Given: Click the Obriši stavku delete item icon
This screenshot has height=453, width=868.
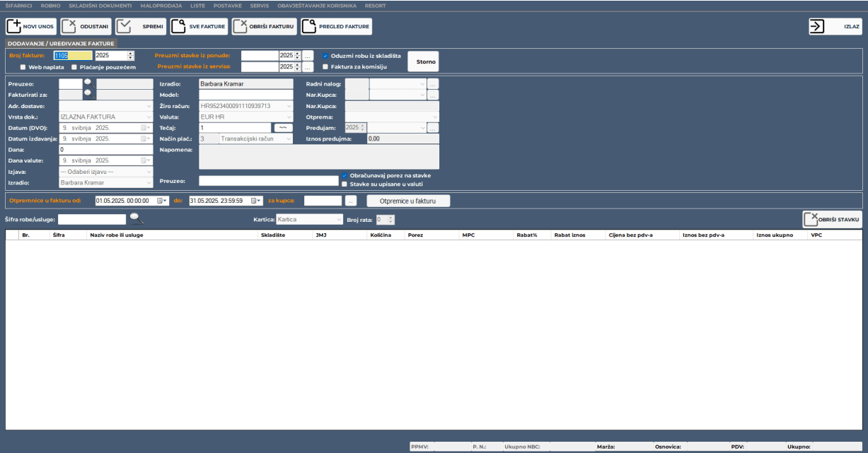Looking at the screenshot, I should [x=811, y=220].
